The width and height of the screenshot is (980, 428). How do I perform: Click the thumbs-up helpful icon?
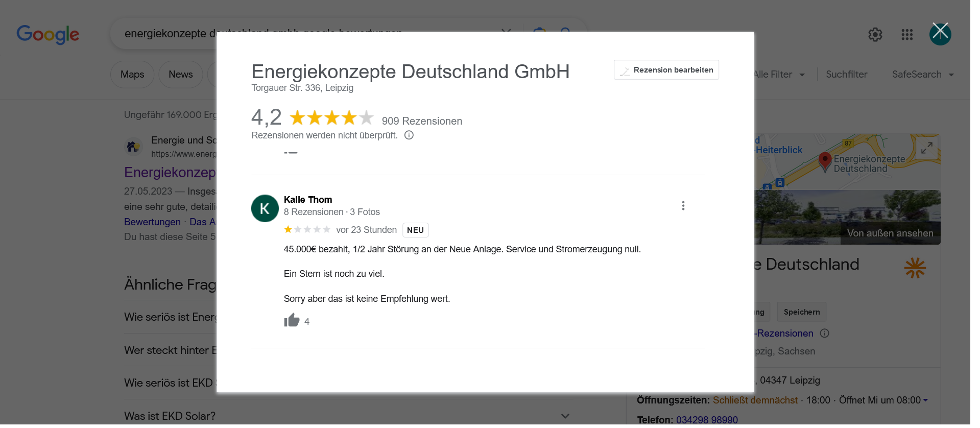tap(292, 320)
